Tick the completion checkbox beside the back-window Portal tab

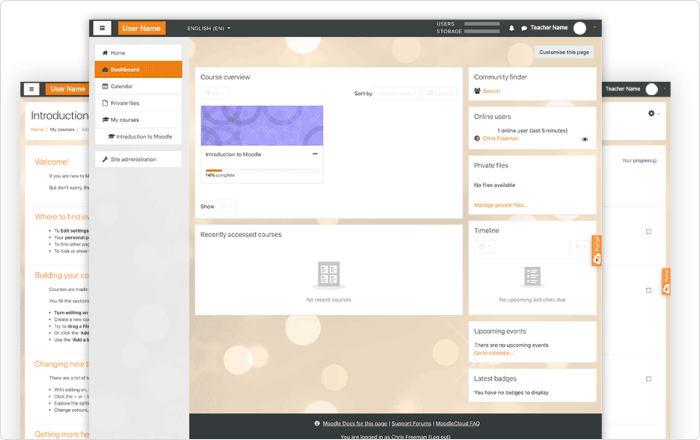coord(649,290)
